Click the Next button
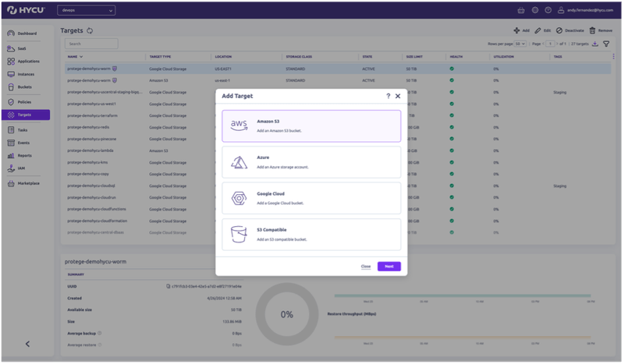This screenshot has height=364, width=624. (389, 267)
